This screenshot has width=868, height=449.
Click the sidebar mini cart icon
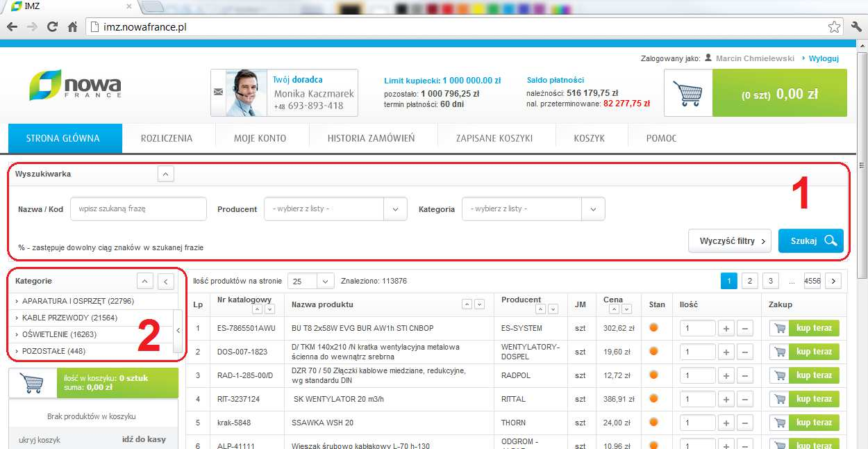[33, 383]
